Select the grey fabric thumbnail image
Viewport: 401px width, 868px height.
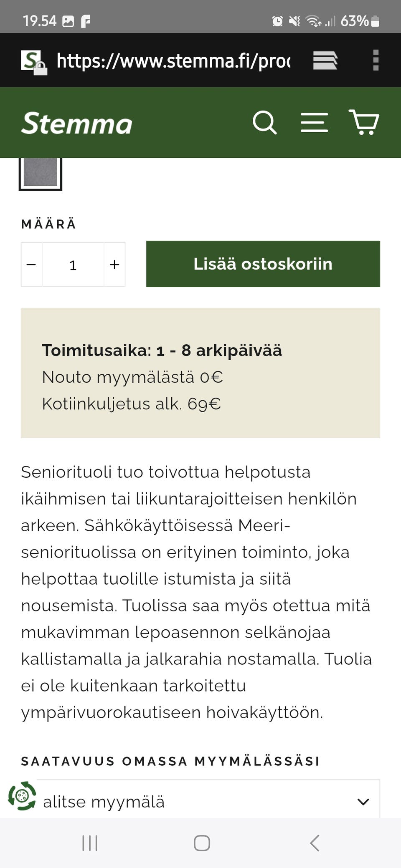pos(41,174)
